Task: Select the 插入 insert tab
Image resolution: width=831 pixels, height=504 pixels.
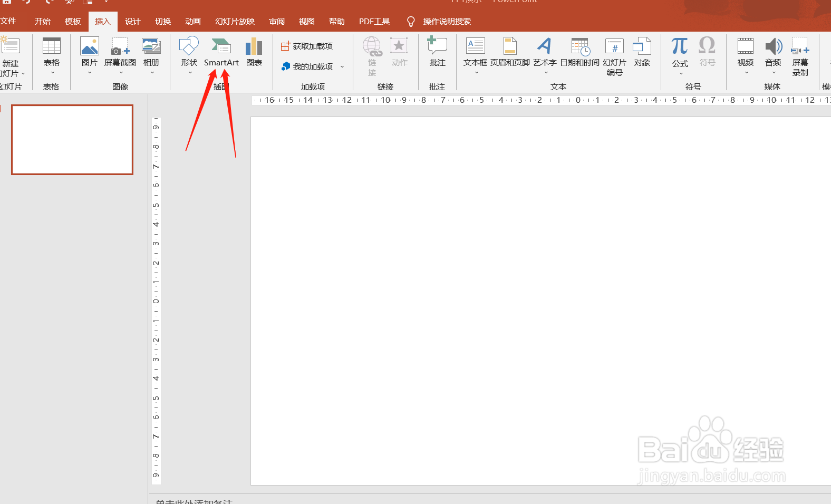Action: 103,21
